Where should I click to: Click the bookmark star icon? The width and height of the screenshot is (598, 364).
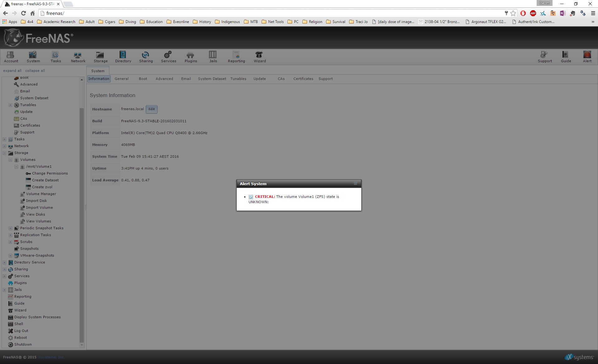pos(513,13)
